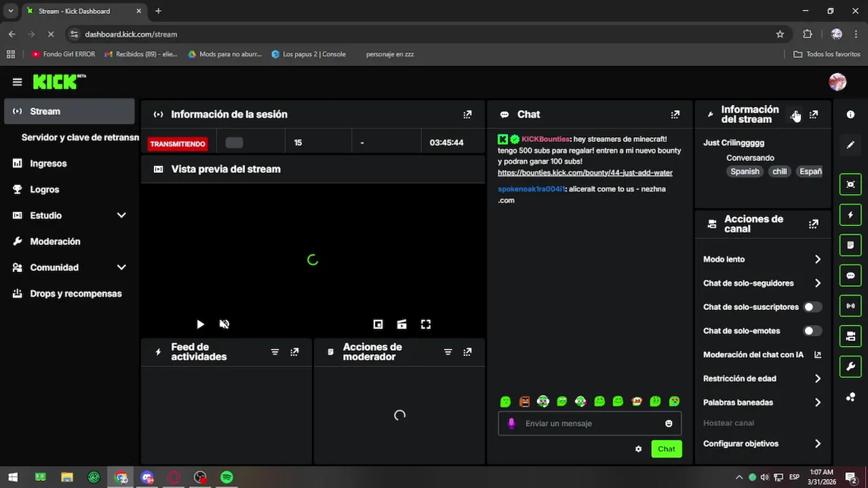Open the emoji picker in message box
The height and width of the screenshot is (488, 868).
[x=669, y=424]
